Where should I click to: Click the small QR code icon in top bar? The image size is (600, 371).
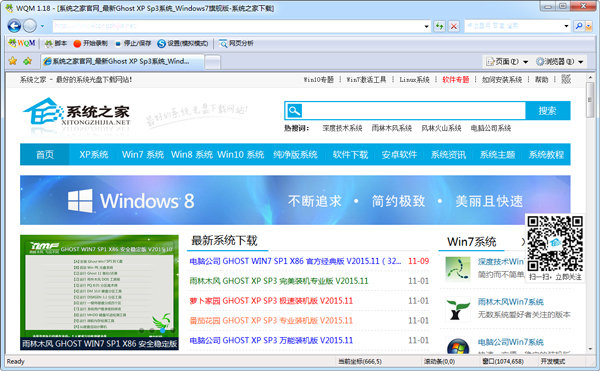pos(566,79)
